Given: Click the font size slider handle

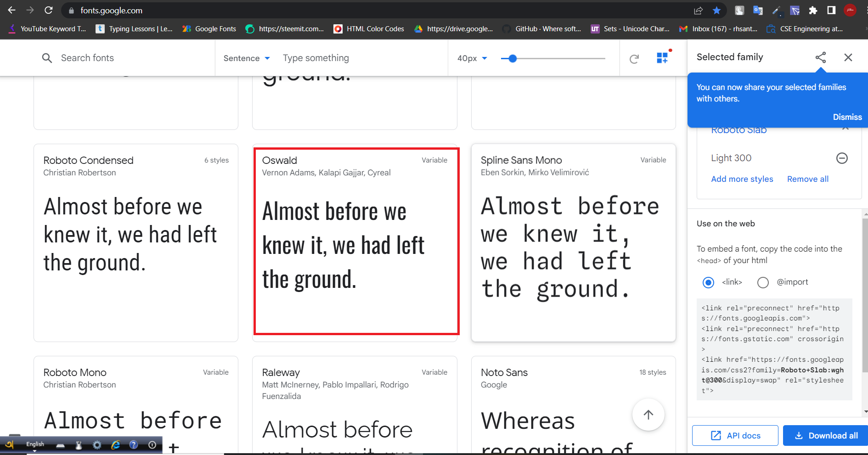Looking at the screenshot, I should [x=513, y=58].
